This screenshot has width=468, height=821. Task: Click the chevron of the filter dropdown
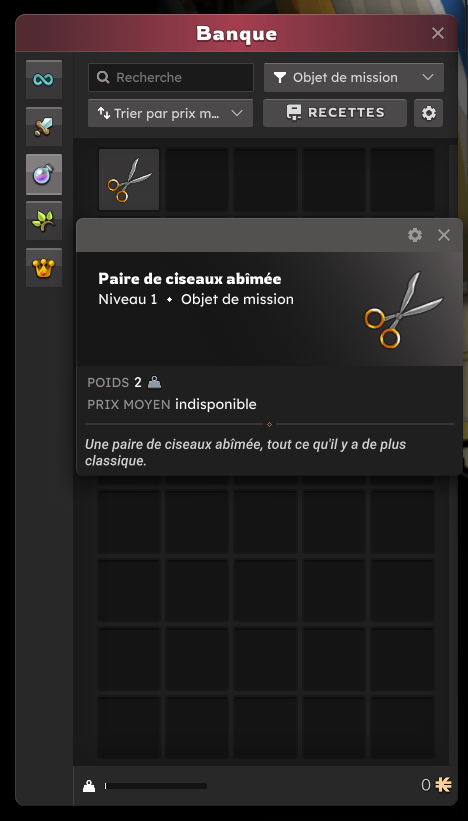click(428, 77)
